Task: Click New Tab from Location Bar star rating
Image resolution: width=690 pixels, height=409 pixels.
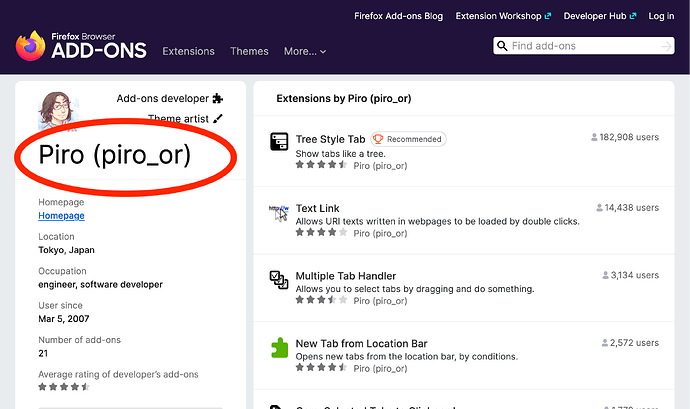Action: point(321,367)
